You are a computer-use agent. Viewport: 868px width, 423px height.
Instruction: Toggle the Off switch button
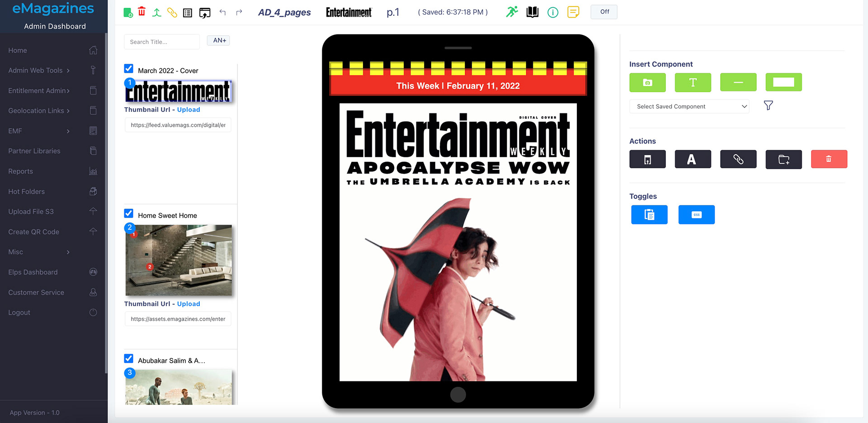pyautogui.click(x=604, y=12)
